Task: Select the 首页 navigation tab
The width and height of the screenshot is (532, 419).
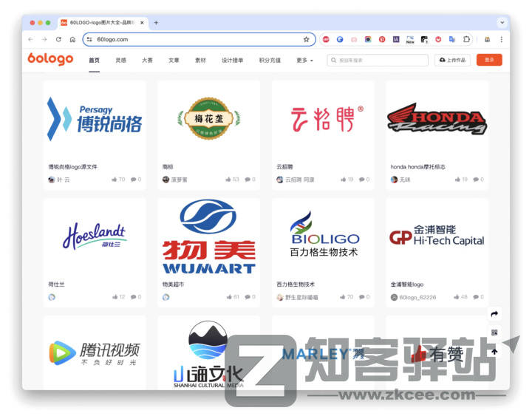Action: click(95, 61)
